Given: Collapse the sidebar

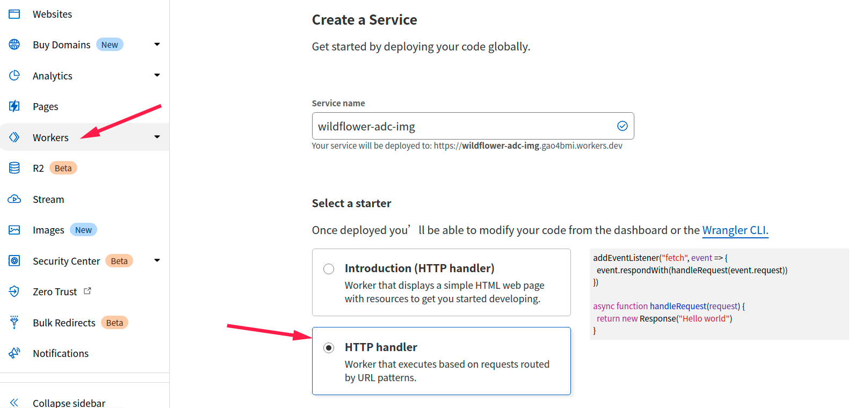Looking at the screenshot, I should click(68, 402).
